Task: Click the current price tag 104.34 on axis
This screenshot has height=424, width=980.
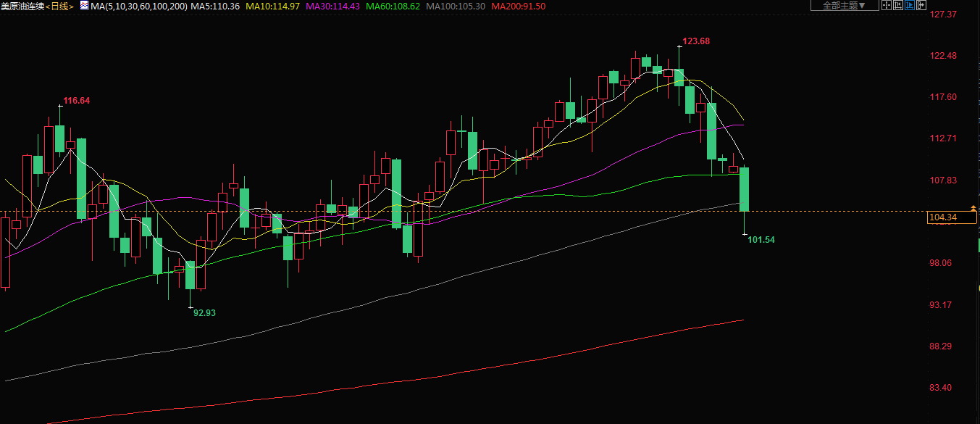Action: click(942, 217)
